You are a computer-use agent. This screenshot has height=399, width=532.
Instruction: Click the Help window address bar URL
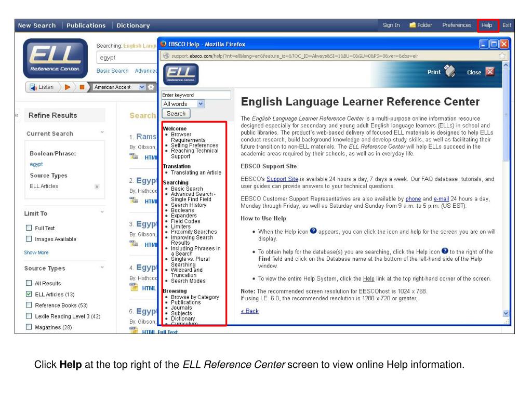tap(295, 56)
